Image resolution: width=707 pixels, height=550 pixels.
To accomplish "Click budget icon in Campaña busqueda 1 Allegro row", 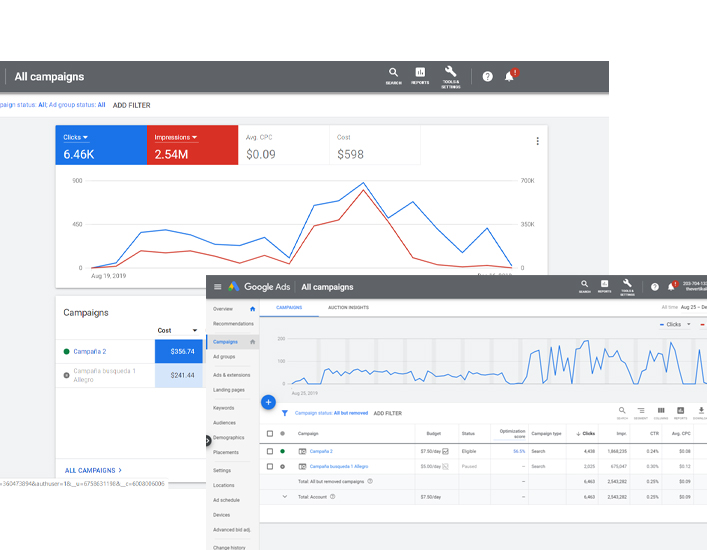I will (445, 467).
